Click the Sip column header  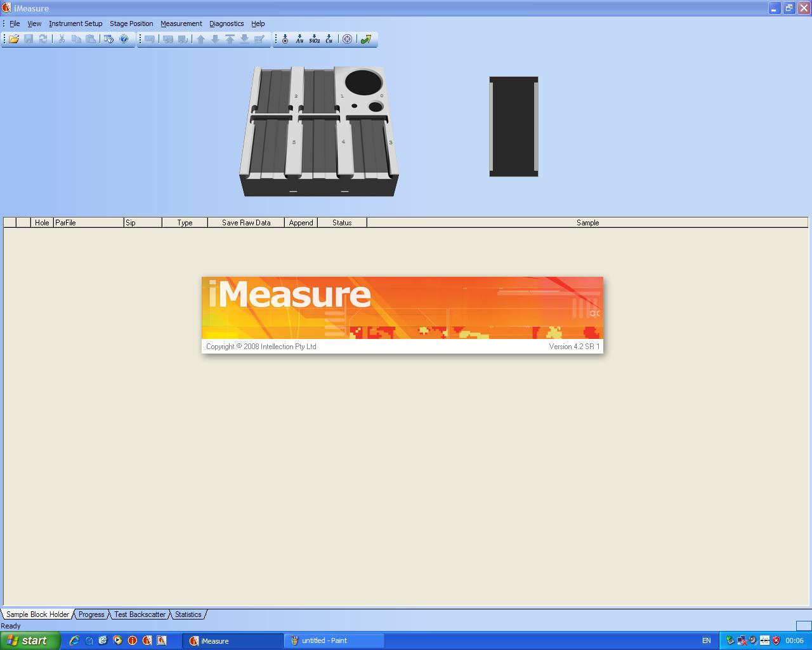pyautogui.click(x=143, y=223)
